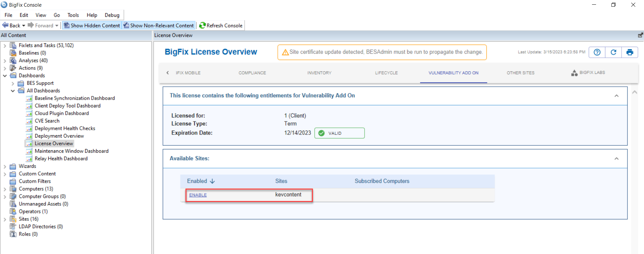Click the Unmanaged Assets icon
644x254 pixels.
13,204
